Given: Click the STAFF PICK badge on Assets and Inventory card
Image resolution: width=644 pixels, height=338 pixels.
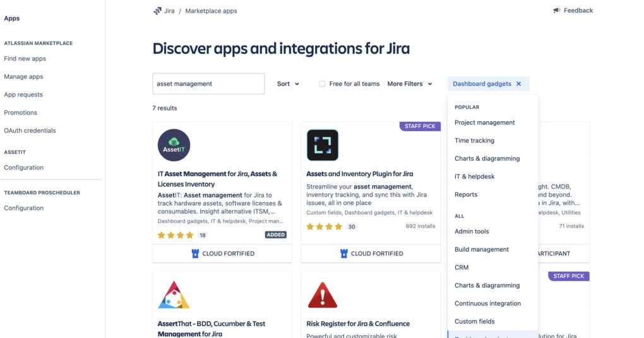Looking at the screenshot, I should point(420,126).
